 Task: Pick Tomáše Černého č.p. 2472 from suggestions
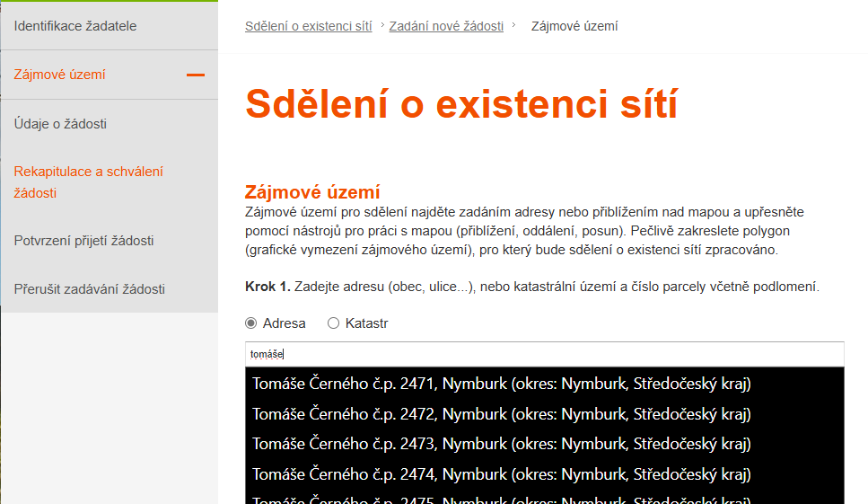tap(501, 414)
